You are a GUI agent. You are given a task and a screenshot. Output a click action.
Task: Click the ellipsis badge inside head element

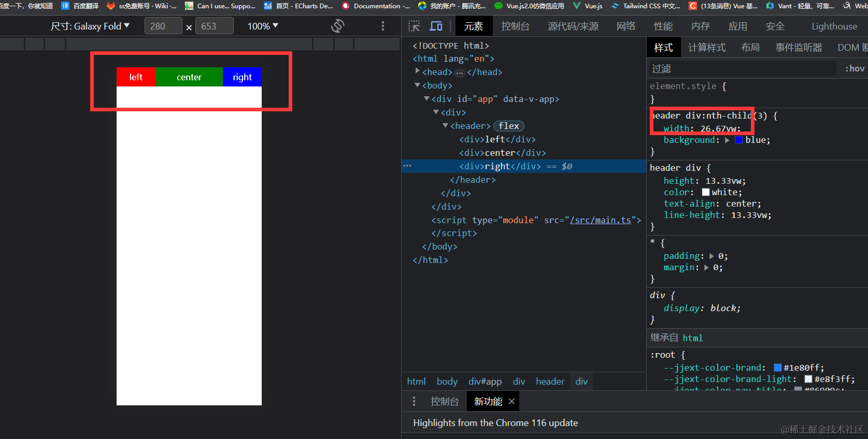coord(460,72)
